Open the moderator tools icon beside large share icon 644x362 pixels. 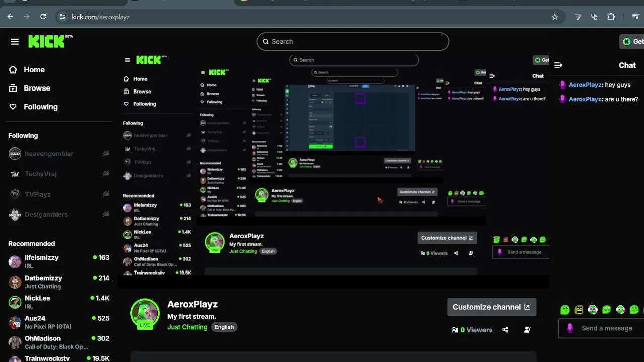527,330
